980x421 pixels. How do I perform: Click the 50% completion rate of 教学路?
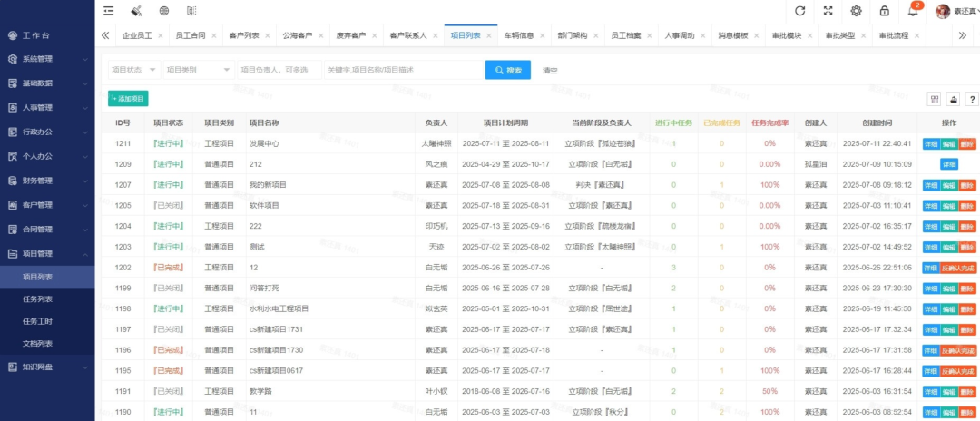click(x=769, y=392)
